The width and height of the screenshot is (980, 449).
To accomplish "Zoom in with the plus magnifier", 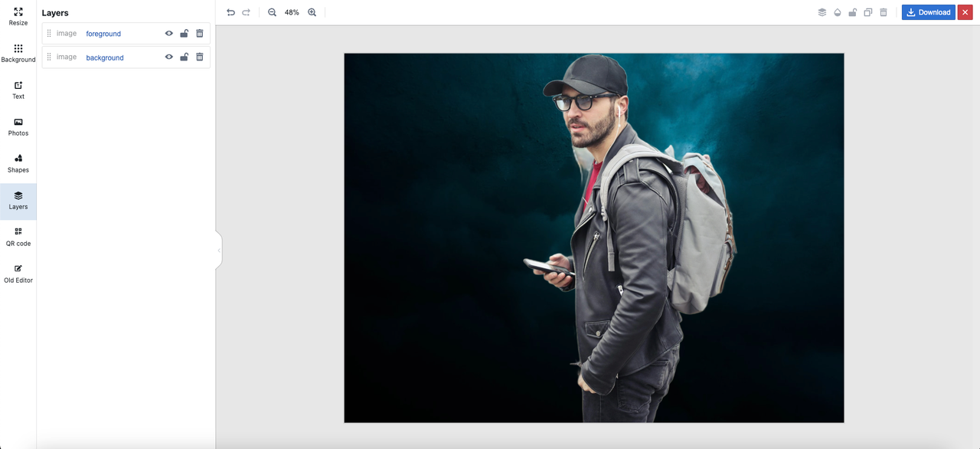I will point(312,12).
